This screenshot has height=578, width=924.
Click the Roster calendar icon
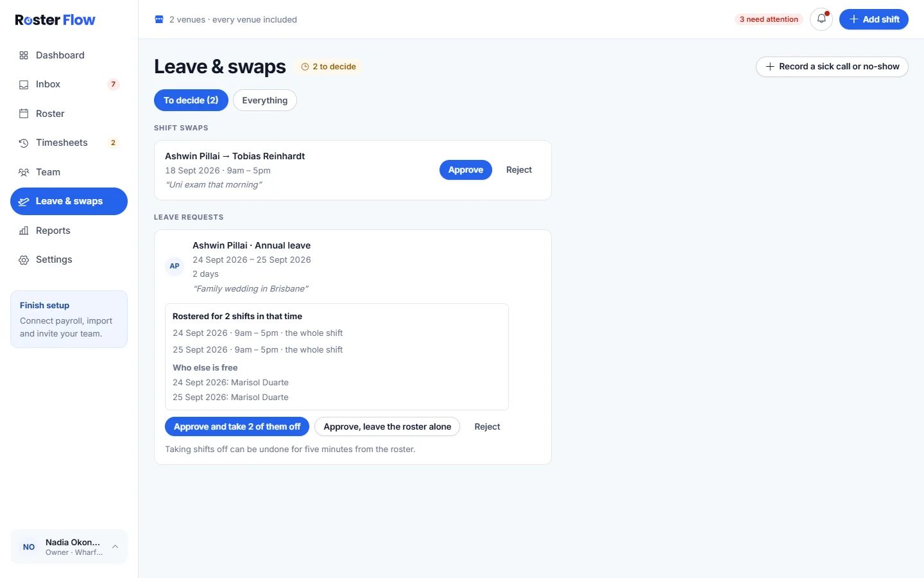click(x=24, y=114)
